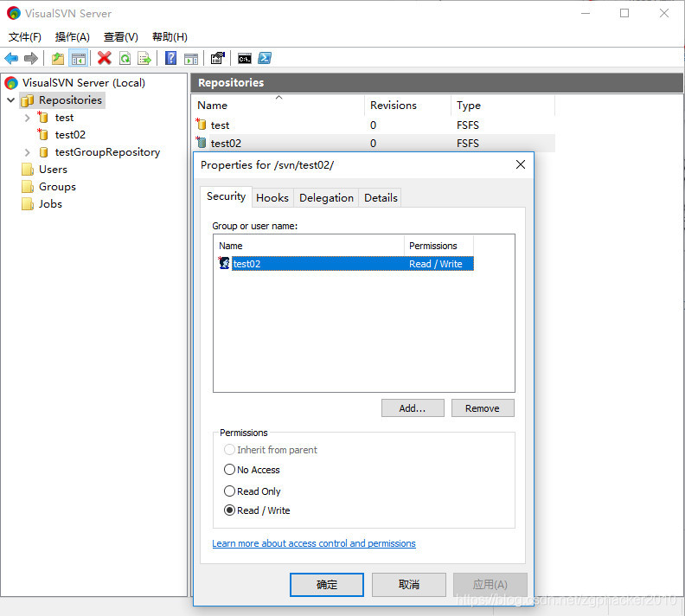Switch to the Details tab
The height and width of the screenshot is (616, 685).
(x=381, y=198)
